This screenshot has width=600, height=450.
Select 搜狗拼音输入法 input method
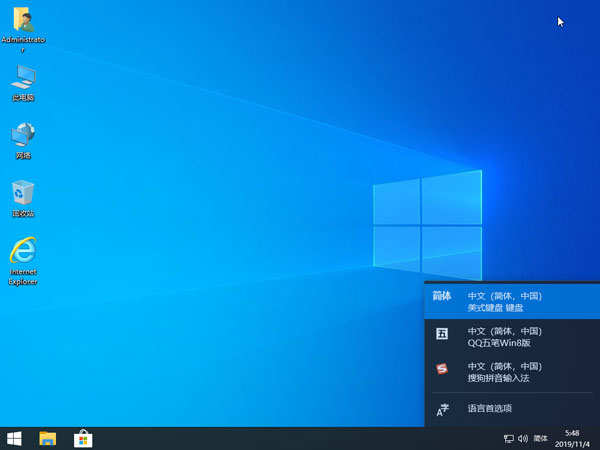[x=512, y=372]
